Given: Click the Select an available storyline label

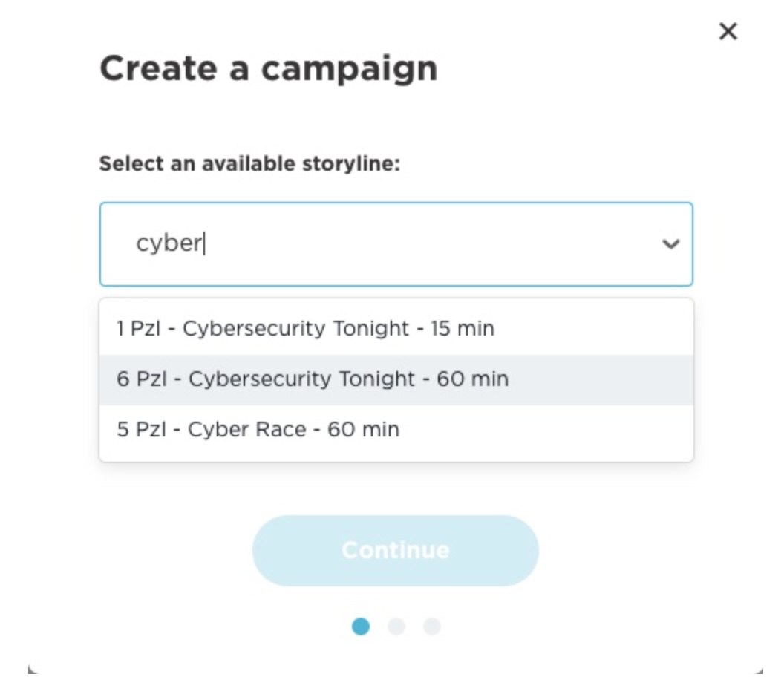Looking at the screenshot, I should coord(249,163).
